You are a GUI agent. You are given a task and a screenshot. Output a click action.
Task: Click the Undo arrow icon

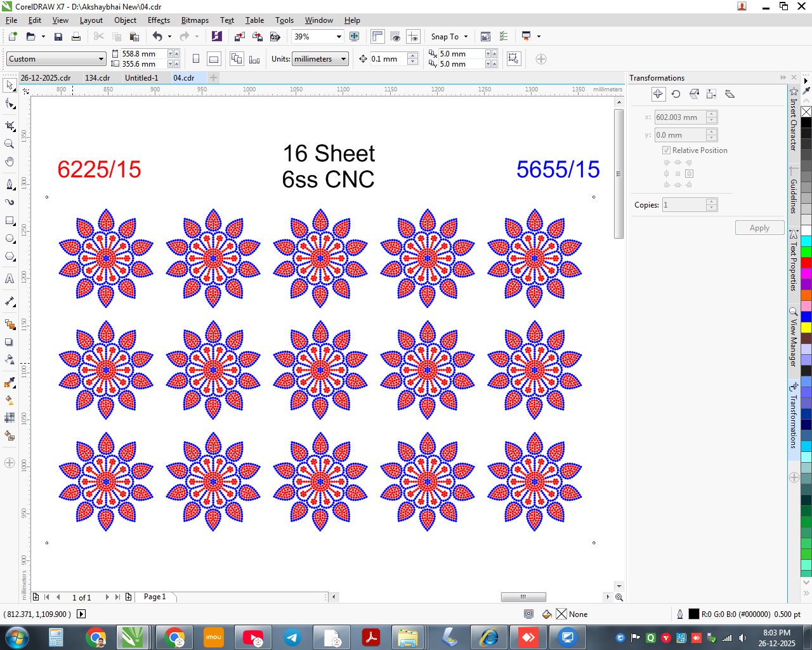[157, 37]
